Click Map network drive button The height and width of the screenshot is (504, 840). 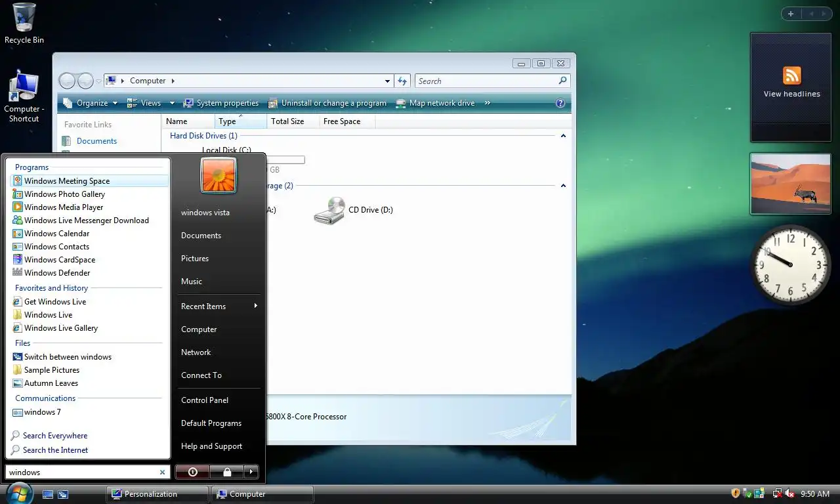coord(436,103)
